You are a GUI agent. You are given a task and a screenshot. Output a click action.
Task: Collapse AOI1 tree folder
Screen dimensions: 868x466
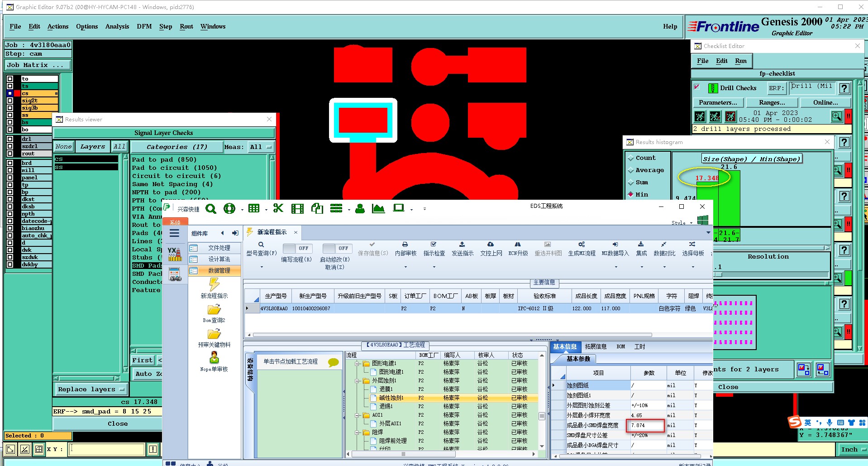[357, 415]
